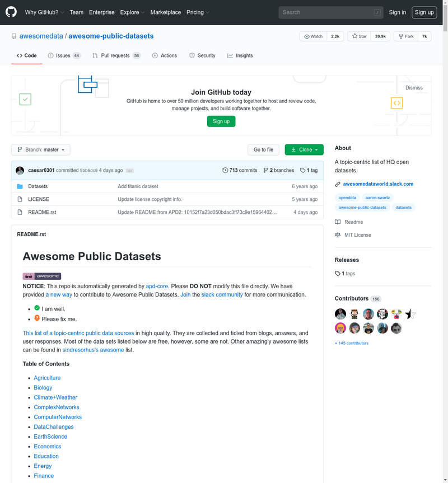Image resolution: width=448 pixels, height=483 pixels.
Task: Click the Go to file button
Action: tap(263, 149)
